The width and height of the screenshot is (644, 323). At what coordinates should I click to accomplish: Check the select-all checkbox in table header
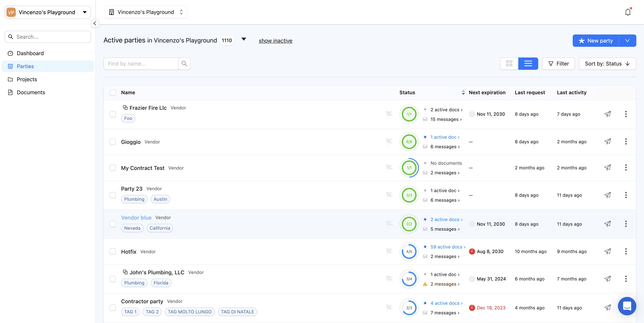click(113, 92)
